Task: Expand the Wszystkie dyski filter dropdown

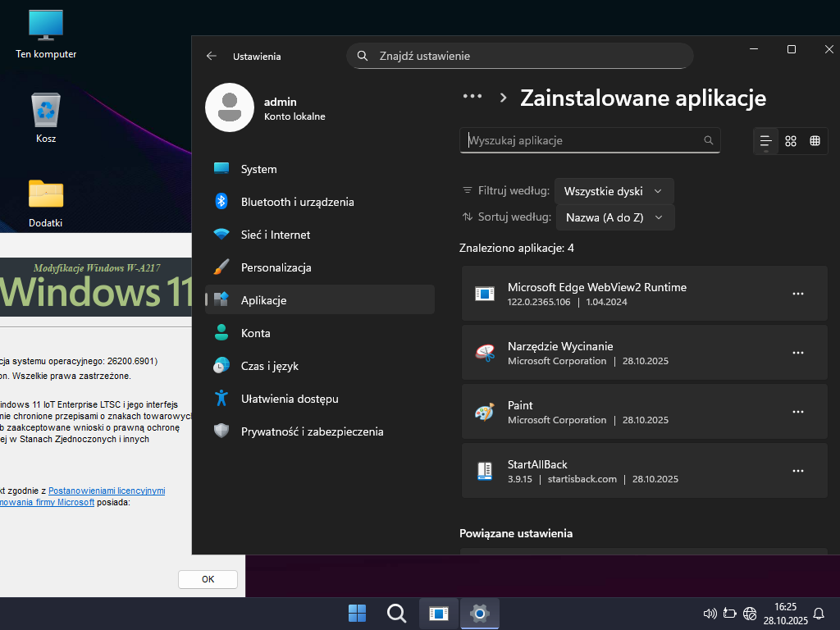Action: [x=614, y=191]
